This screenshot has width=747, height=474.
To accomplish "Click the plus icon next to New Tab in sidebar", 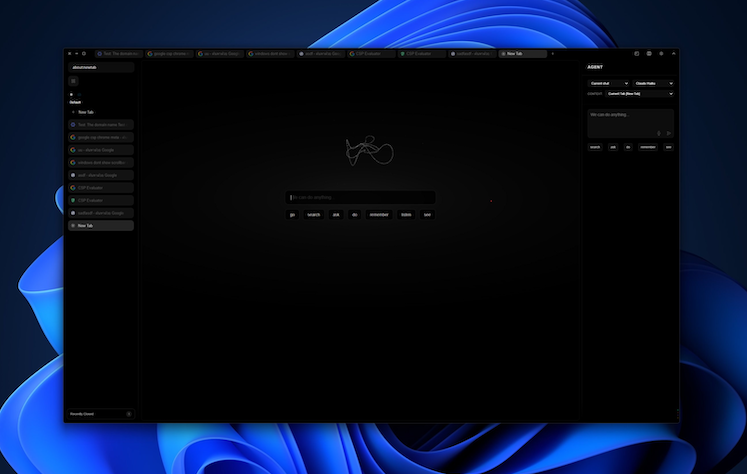I will (x=73, y=112).
